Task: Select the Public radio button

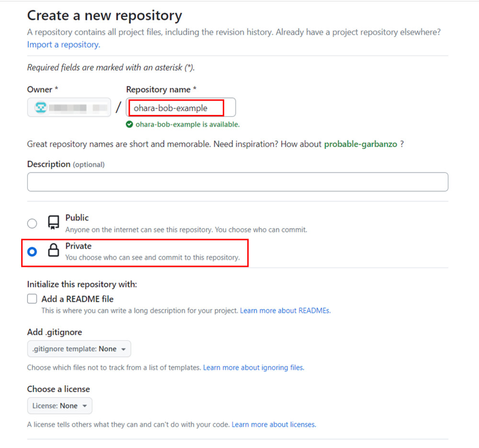Action: (x=32, y=223)
